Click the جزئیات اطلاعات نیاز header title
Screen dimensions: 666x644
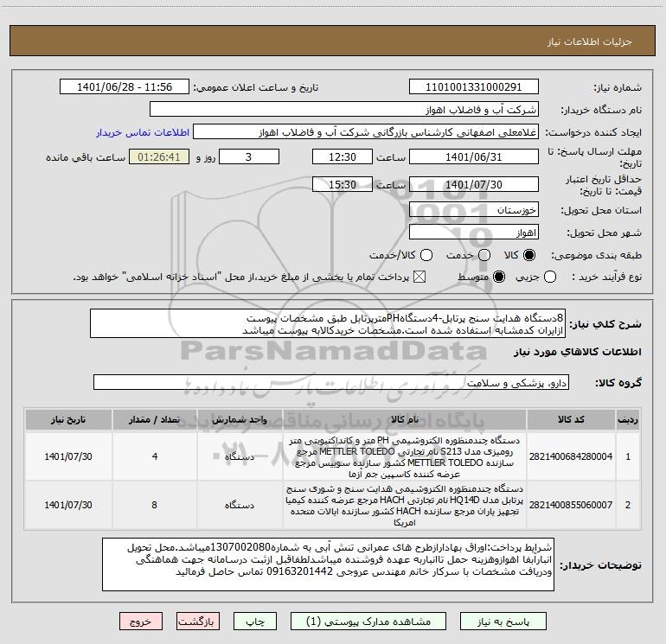pyautogui.click(x=589, y=41)
